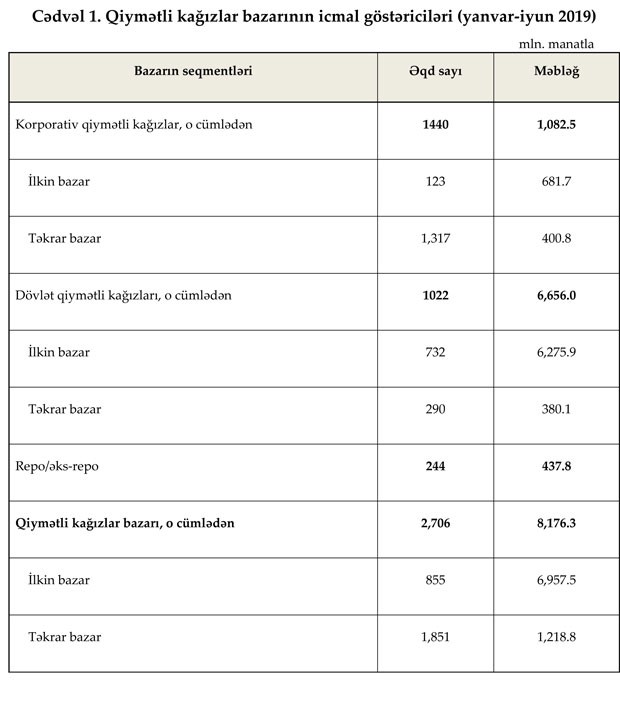Click the bold "Qiymətli kağızlar bazarı" row label
Viewport: 620px width, 721px height.
pos(126,523)
